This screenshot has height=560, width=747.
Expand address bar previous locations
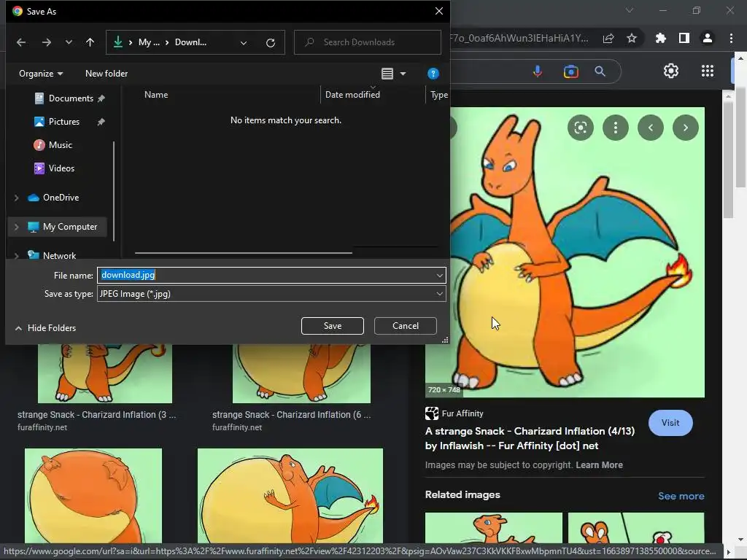pos(244,43)
